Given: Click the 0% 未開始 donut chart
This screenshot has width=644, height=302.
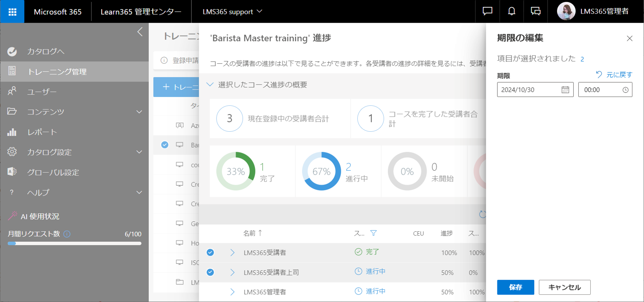Looking at the screenshot, I should (x=407, y=171).
